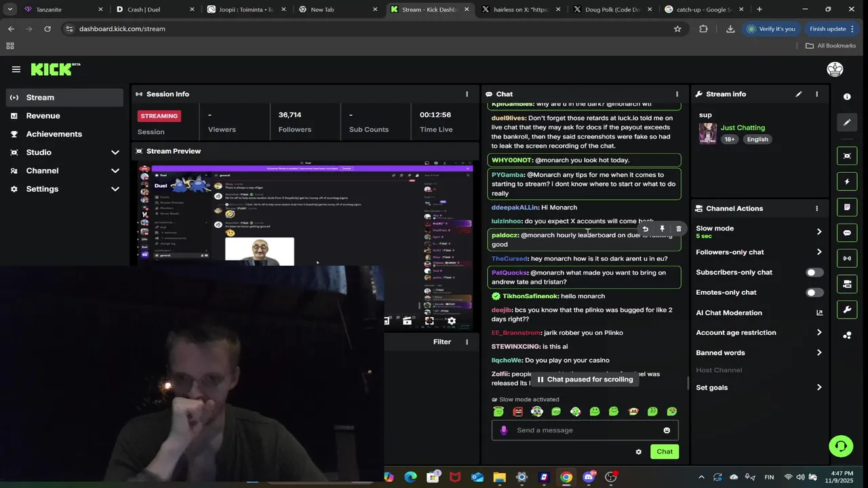Click the edit pencil in right toolbar
Image resolution: width=868 pixels, height=488 pixels.
point(847,123)
